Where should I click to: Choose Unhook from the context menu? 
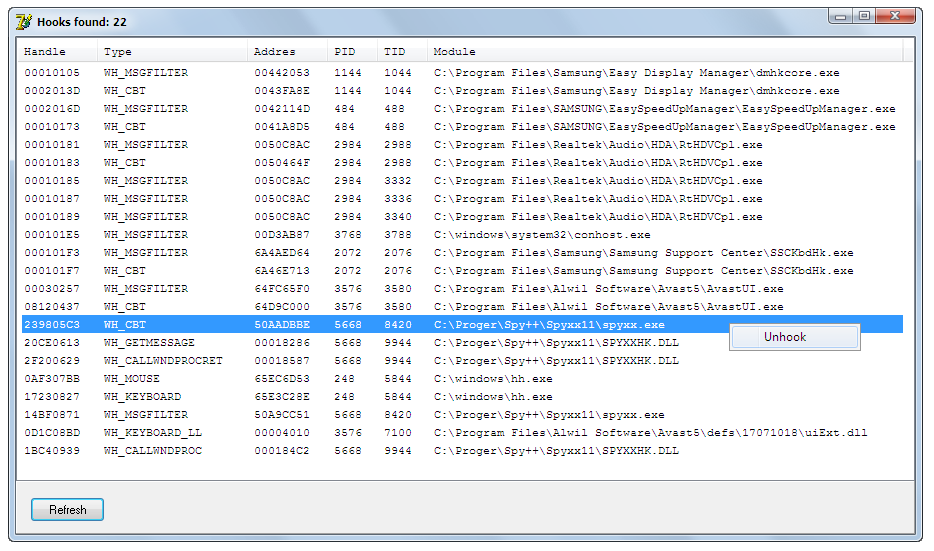pos(785,337)
